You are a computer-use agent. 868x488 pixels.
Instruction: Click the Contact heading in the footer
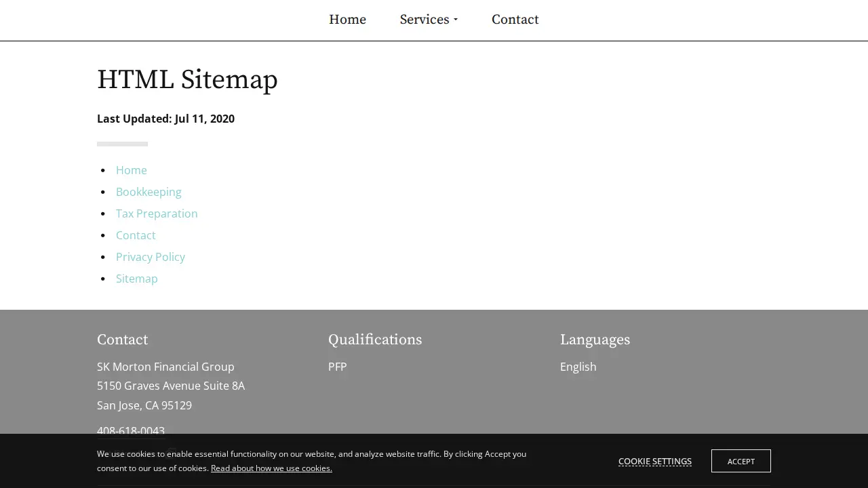point(122,340)
